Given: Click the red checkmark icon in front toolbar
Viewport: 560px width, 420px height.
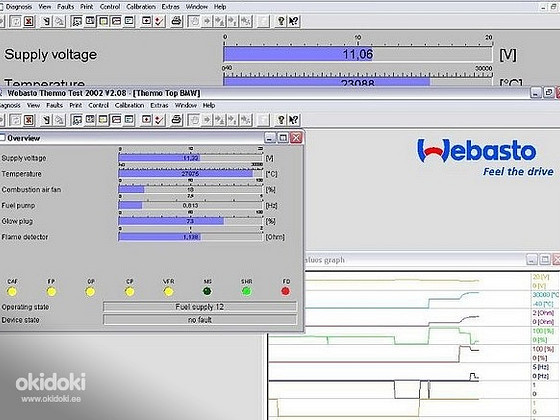Looking at the screenshot, I should [159, 120].
